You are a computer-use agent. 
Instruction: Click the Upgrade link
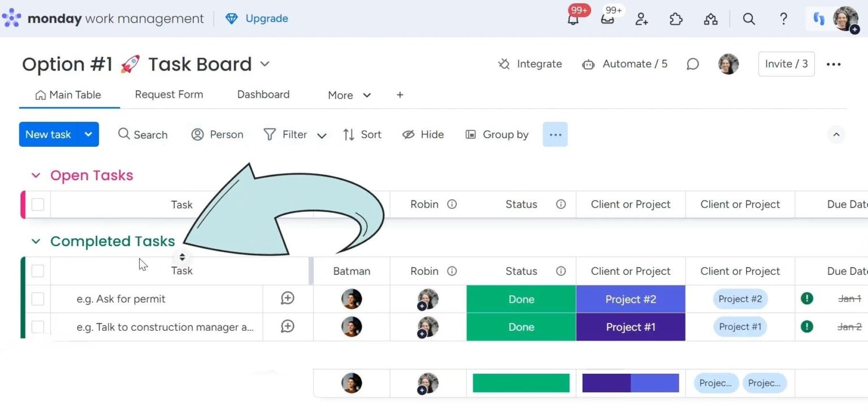(x=266, y=18)
